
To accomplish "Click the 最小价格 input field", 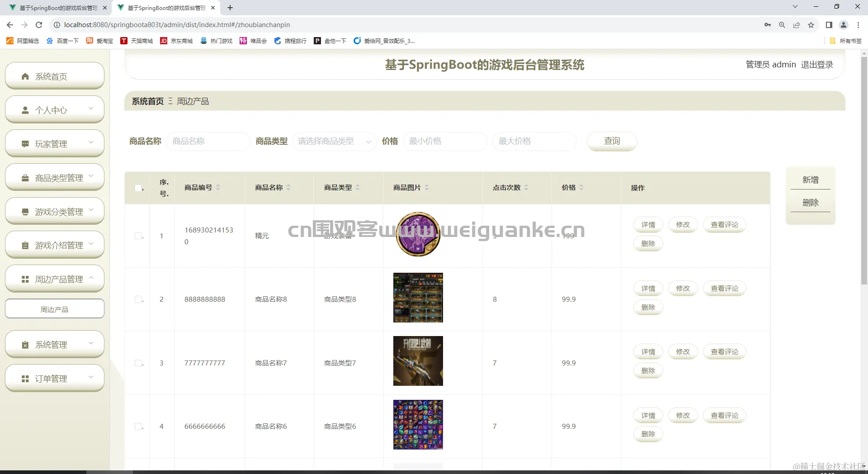I will pos(445,141).
